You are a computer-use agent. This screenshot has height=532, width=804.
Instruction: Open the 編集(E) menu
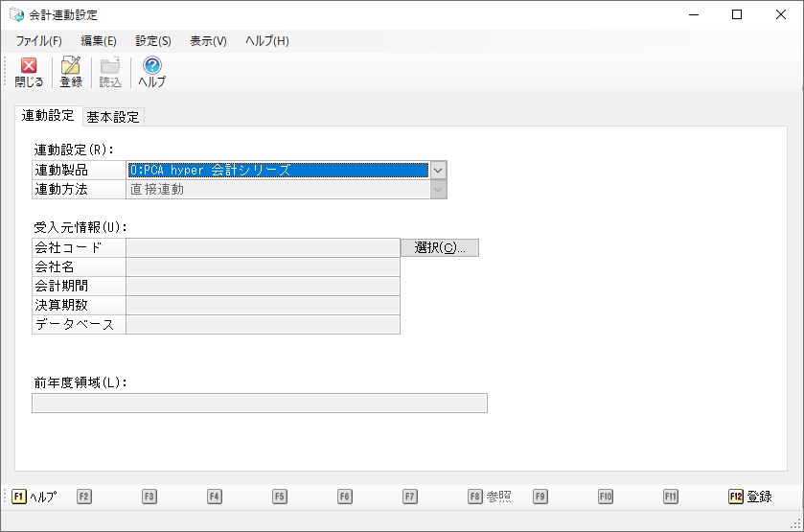(x=99, y=41)
